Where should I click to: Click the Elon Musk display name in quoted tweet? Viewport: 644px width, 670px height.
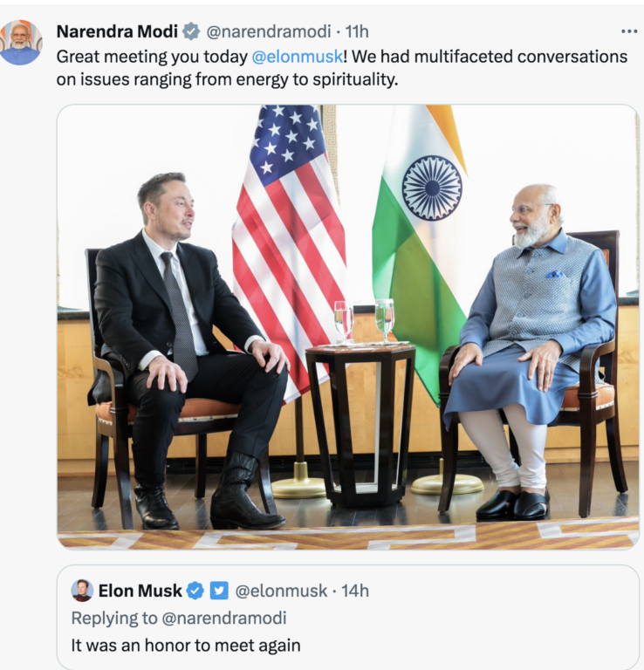pyautogui.click(x=140, y=591)
